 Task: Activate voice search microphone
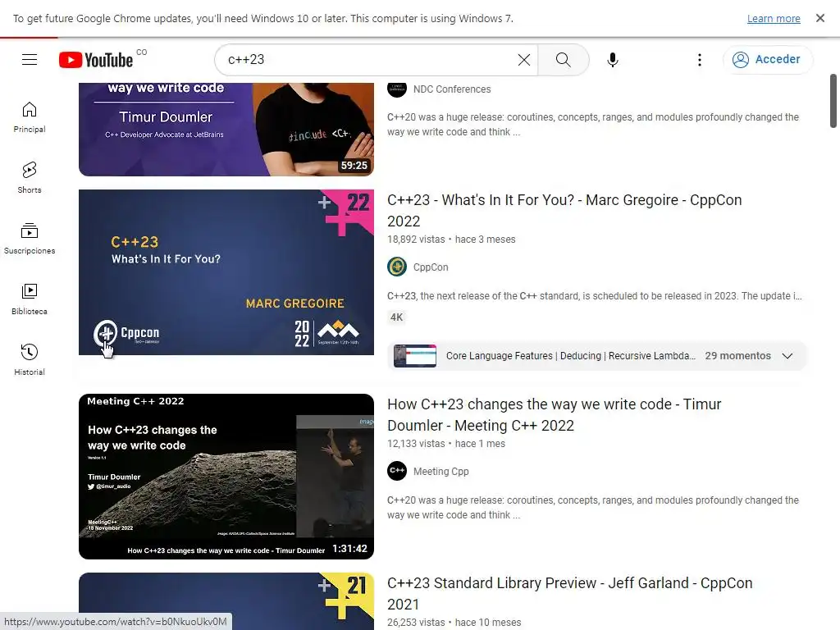(612, 59)
